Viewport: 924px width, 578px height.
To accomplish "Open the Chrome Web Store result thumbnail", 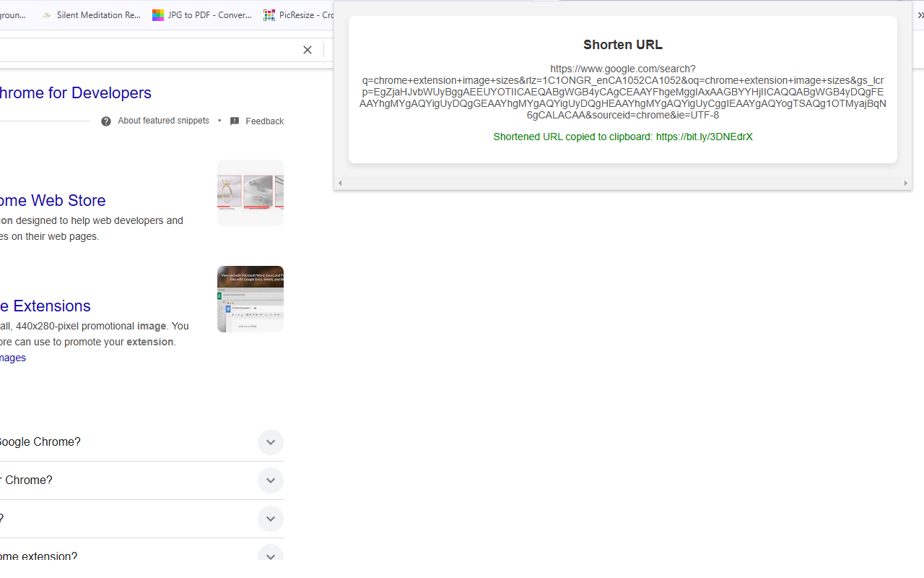I will click(250, 193).
